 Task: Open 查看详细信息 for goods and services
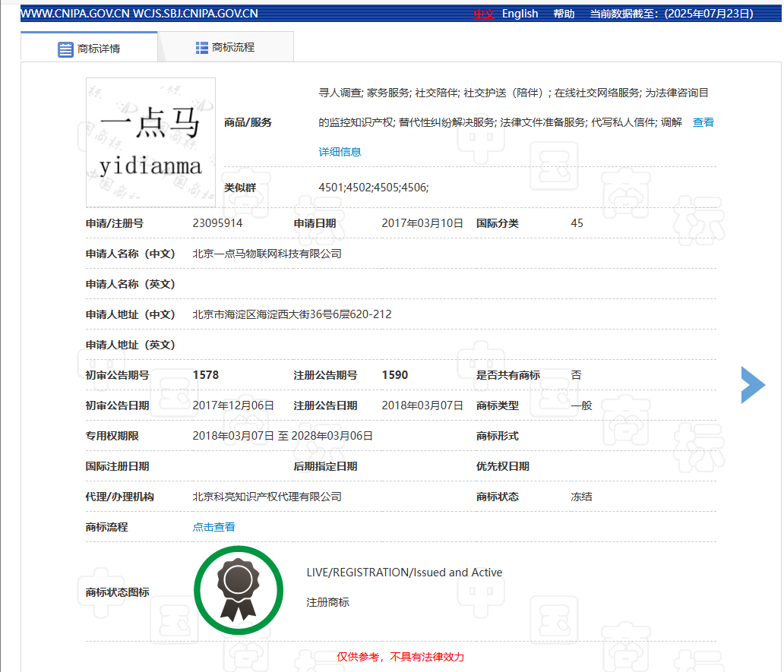(x=703, y=122)
